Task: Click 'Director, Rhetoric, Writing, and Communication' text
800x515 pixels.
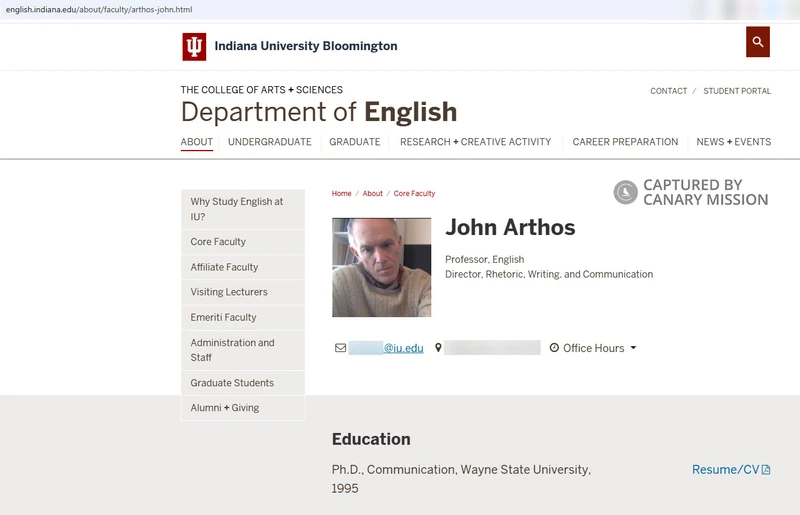Action: [x=549, y=274]
